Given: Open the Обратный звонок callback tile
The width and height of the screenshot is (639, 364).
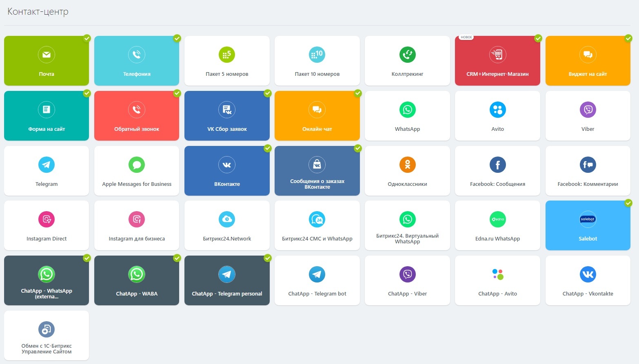Looking at the screenshot, I should [x=137, y=116].
